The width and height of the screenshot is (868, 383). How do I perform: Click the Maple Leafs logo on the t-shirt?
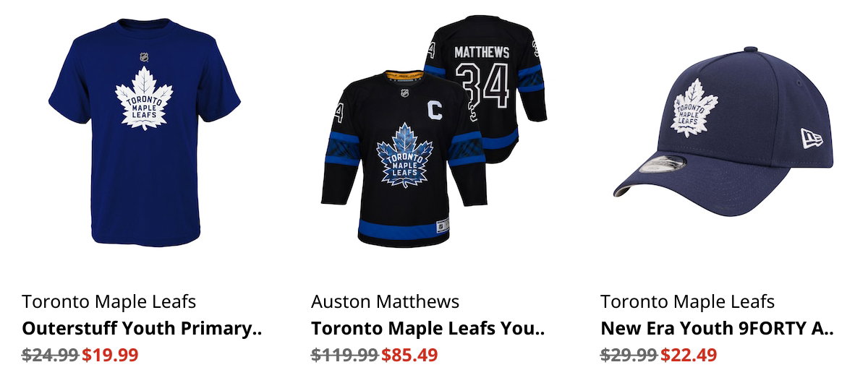pos(145,98)
